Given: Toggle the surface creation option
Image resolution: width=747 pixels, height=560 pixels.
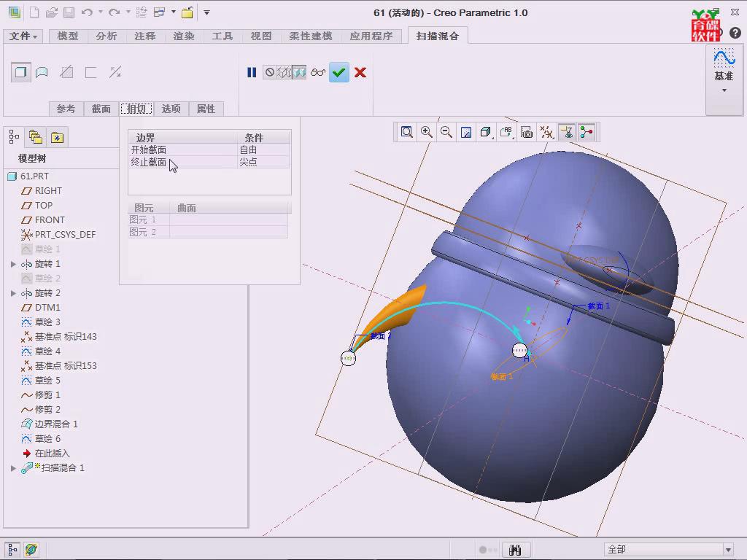Looking at the screenshot, I should point(42,72).
